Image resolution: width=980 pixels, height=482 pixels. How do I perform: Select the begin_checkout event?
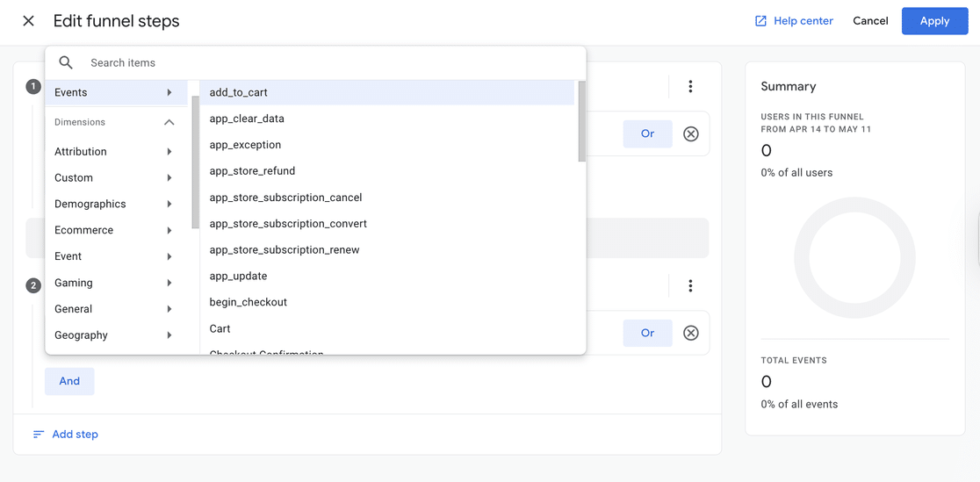tap(387, 303)
